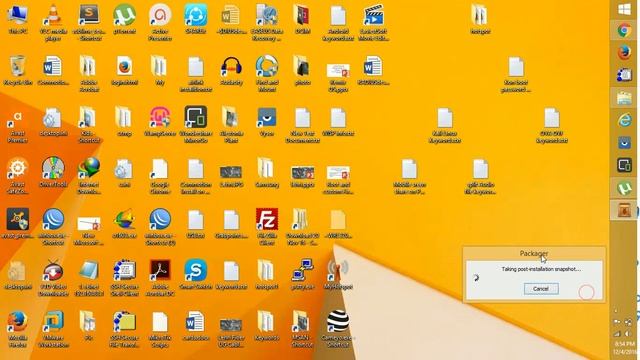The height and width of the screenshot is (360, 640).
Task: Click the system tray clock
Action: (624, 348)
